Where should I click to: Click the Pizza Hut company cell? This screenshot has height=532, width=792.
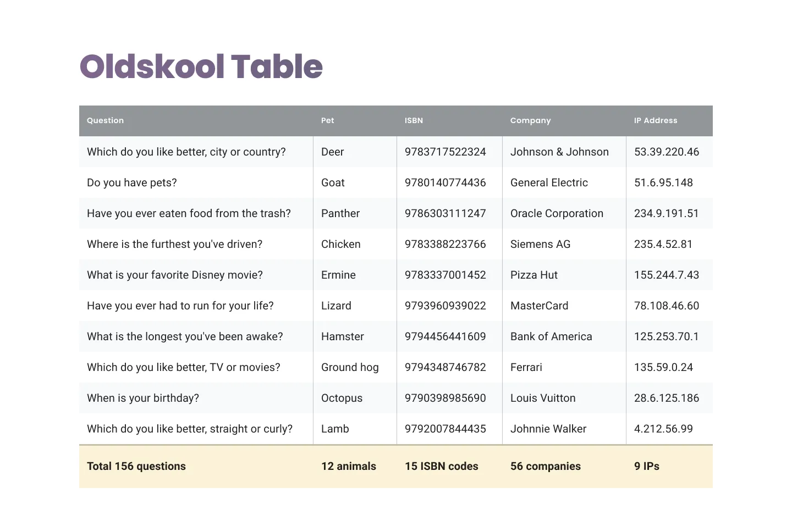tap(534, 275)
